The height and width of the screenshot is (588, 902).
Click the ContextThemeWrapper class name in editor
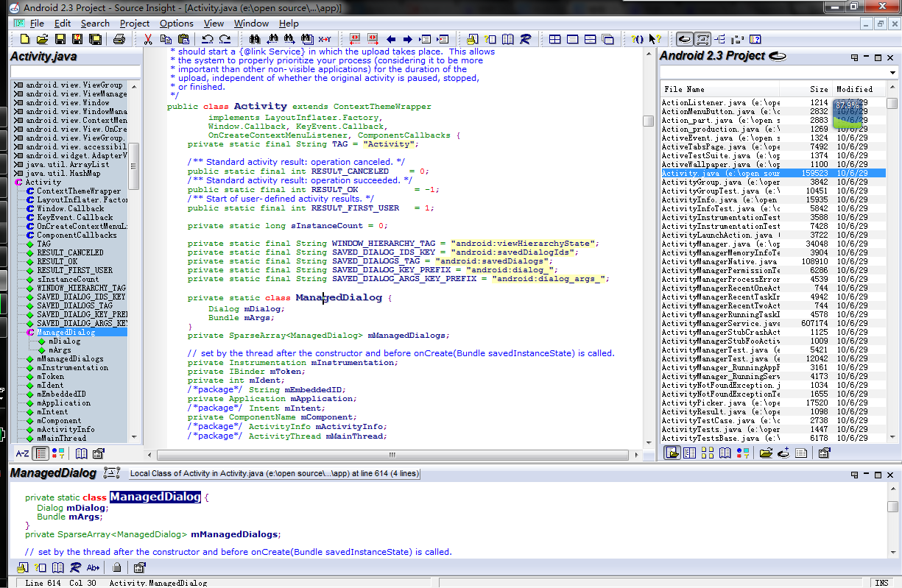382,107
